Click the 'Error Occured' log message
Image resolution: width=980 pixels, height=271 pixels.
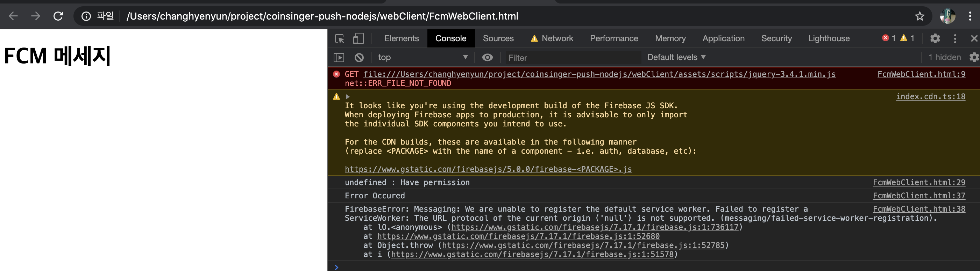click(x=375, y=196)
